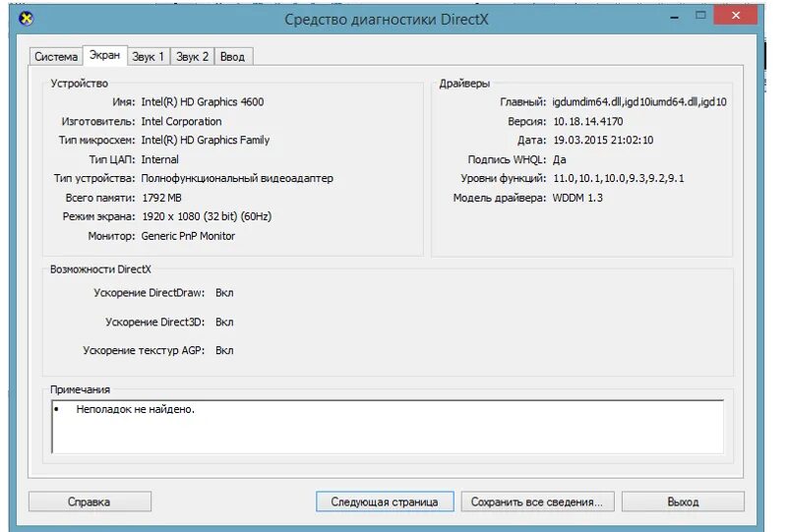Click the Ускорение Direct3D Вкл value
787x532 pixels.
pyautogui.click(x=224, y=322)
